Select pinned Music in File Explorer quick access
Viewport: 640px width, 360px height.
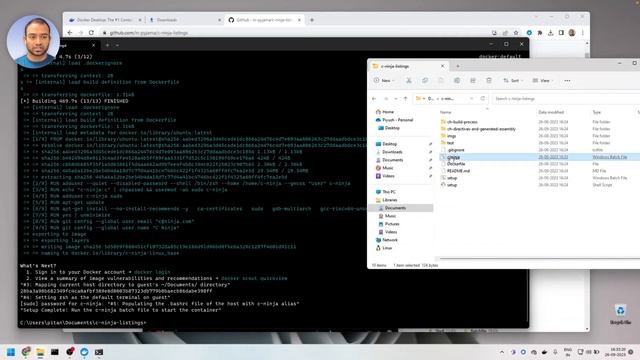click(384, 168)
